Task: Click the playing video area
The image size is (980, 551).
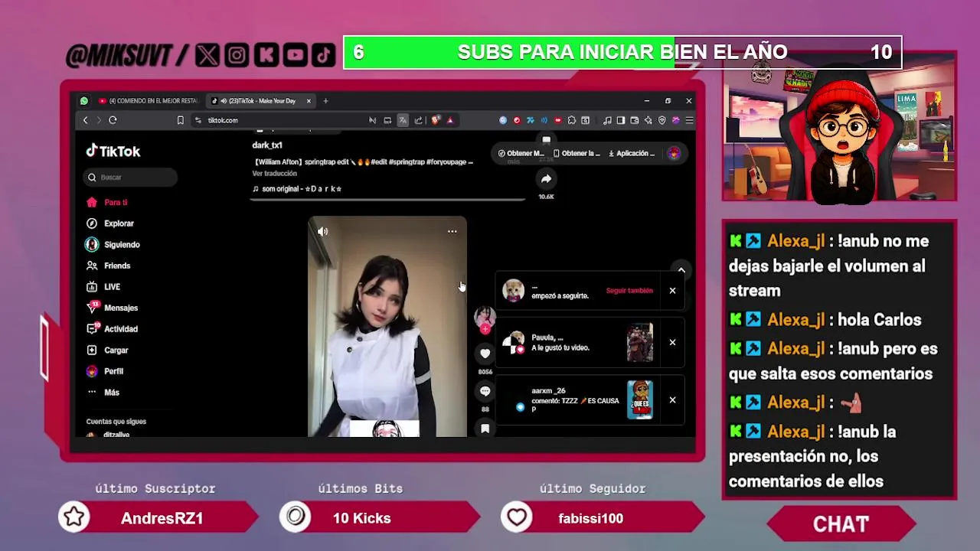Action: pyautogui.click(x=387, y=327)
